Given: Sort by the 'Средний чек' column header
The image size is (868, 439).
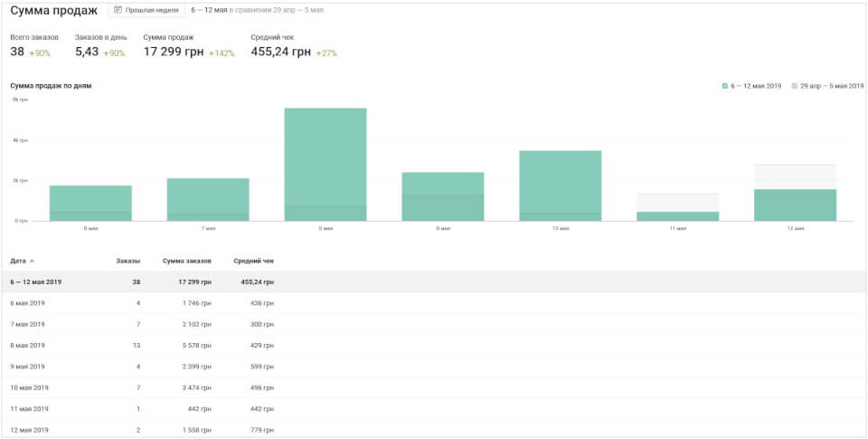Looking at the screenshot, I should [x=253, y=261].
